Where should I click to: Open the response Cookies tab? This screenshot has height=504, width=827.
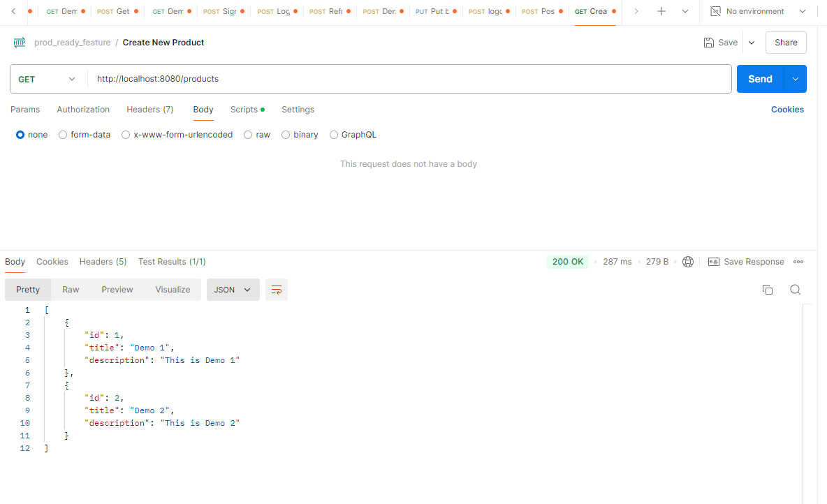coord(52,262)
